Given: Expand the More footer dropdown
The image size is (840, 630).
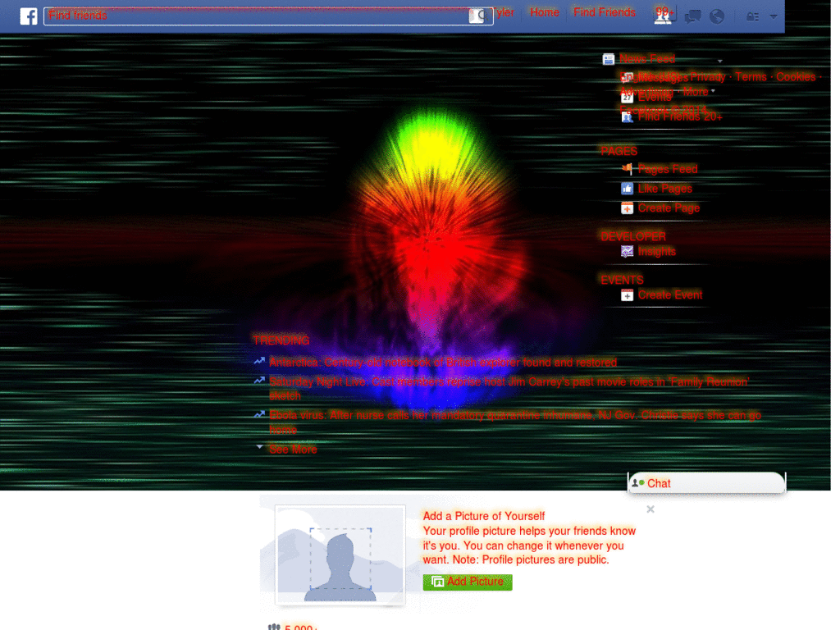Looking at the screenshot, I should pos(699,92).
